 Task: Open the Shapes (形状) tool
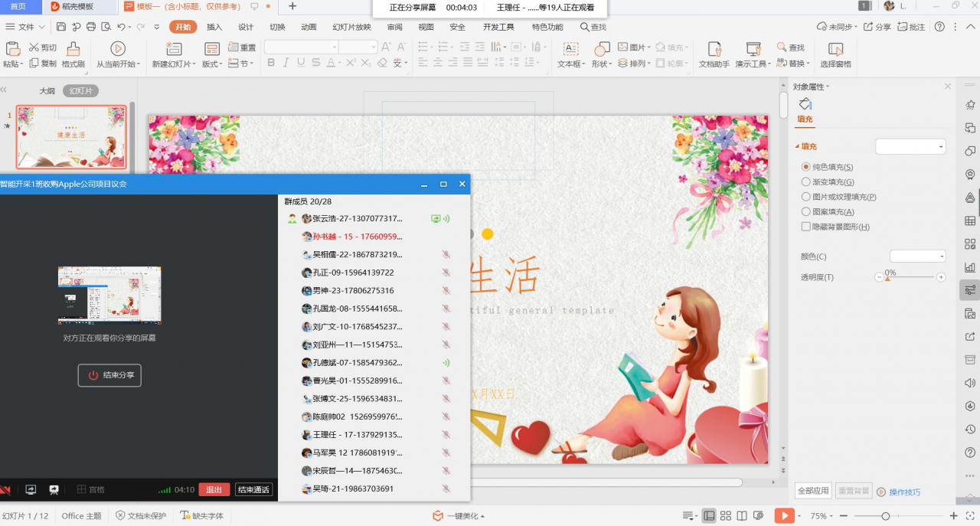point(602,50)
